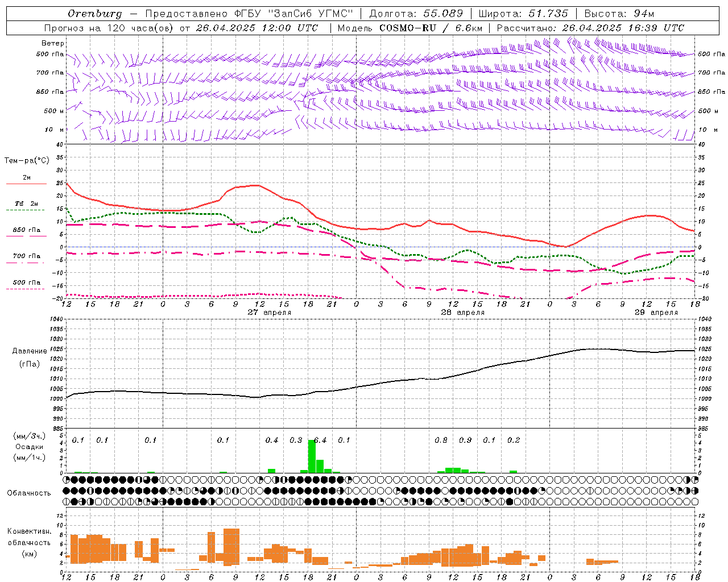Click the red line sample under the "2м" legend
This screenshot has width=728, height=582.
click(27, 184)
